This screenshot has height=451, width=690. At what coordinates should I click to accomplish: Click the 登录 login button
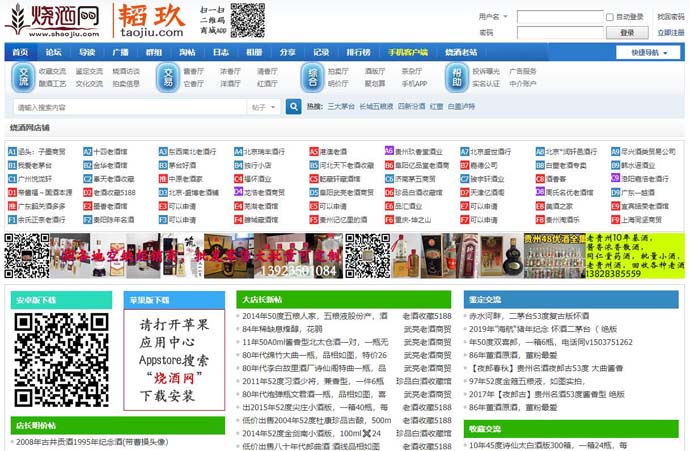pyautogui.click(x=627, y=33)
